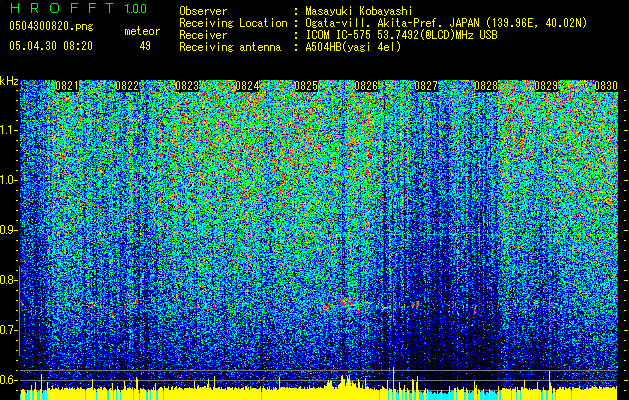This screenshot has width=629, height=400.
Task: Click the Receiving Location label
Action: [233, 23]
